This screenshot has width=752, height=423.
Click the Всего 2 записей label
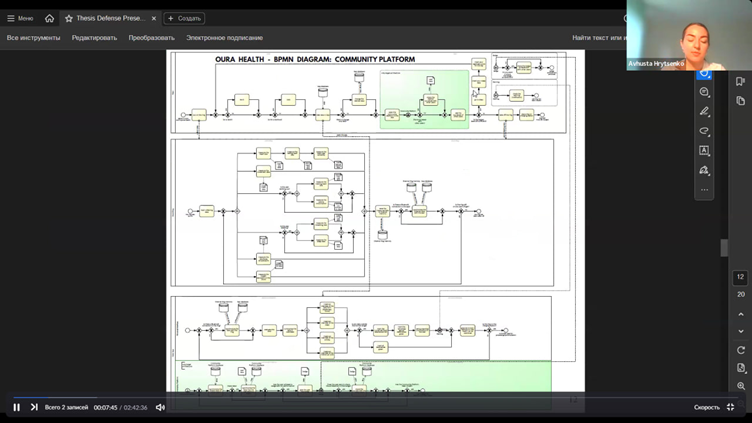point(66,407)
